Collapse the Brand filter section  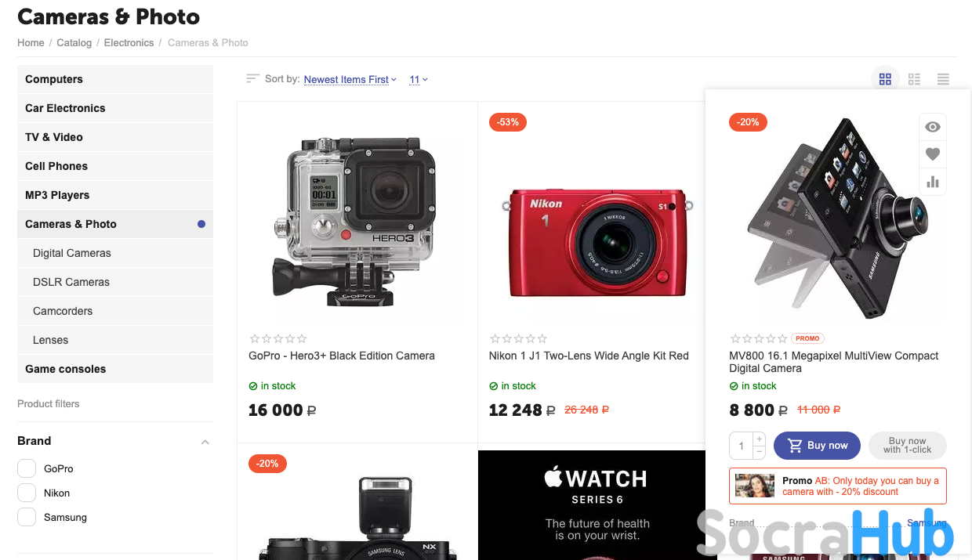(x=205, y=442)
